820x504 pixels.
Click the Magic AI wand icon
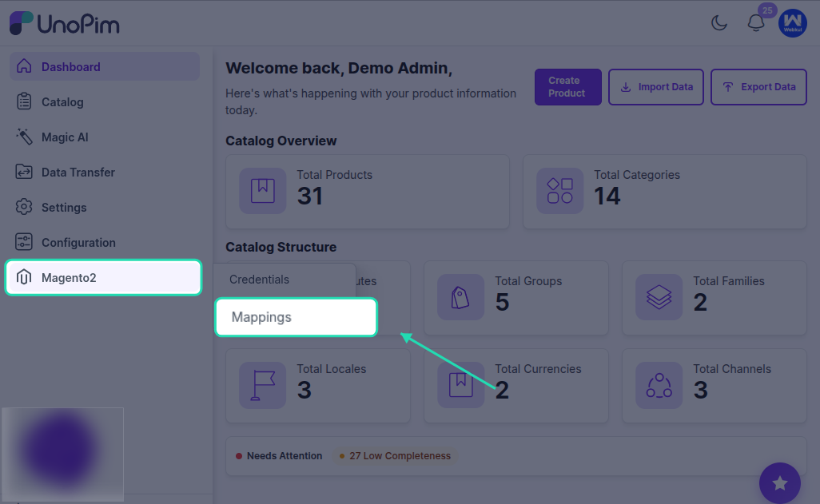point(24,137)
